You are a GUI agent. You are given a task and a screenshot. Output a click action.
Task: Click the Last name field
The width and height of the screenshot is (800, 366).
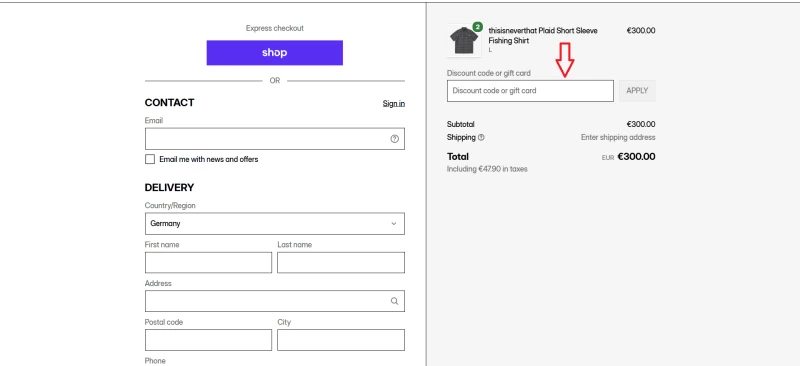click(x=341, y=262)
